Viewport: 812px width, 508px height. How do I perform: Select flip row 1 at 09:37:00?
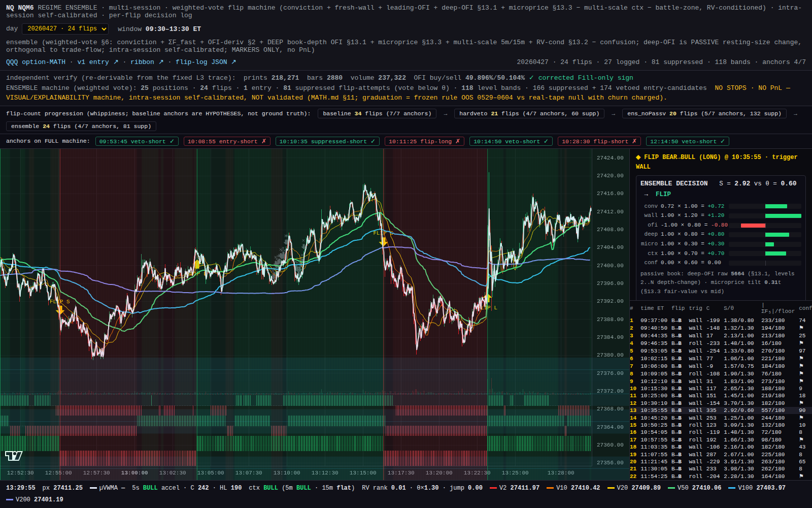coord(721,321)
